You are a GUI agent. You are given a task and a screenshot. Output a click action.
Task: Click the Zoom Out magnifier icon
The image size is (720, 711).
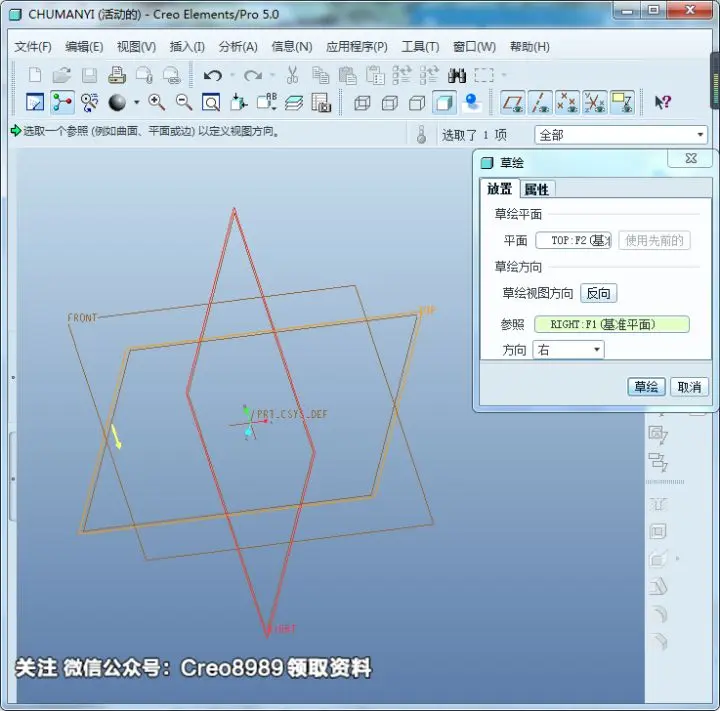[x=184, y=102]
